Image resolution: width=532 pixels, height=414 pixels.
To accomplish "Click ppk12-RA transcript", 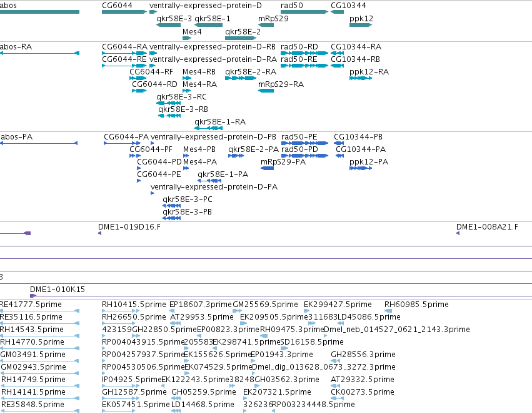I will click(361, 78).
